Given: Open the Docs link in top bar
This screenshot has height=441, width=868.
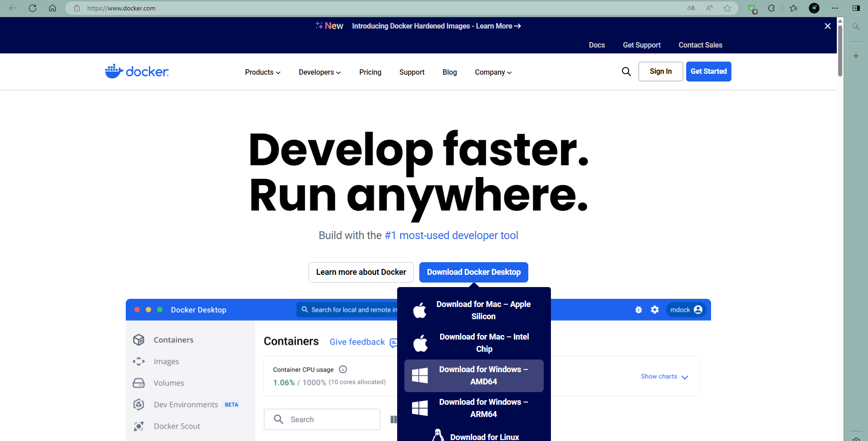Looking at the screenshot, I should (597, 45).
